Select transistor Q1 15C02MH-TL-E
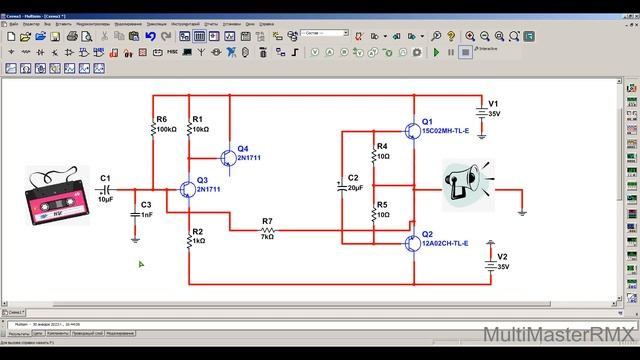The image size is (640, 360). coord(413,131)
